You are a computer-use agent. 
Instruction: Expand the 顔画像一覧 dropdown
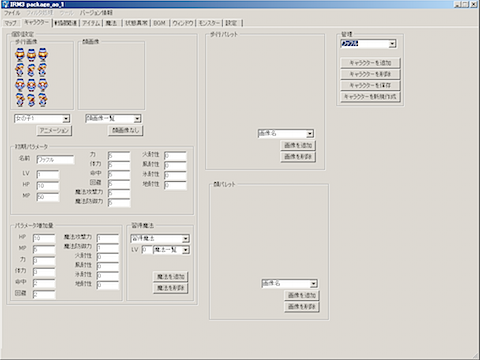pos(137,119)
